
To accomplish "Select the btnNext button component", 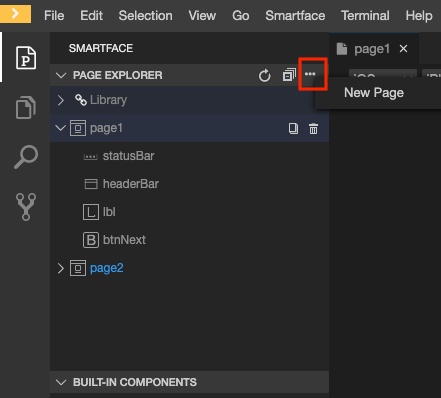I will [114, 240].
